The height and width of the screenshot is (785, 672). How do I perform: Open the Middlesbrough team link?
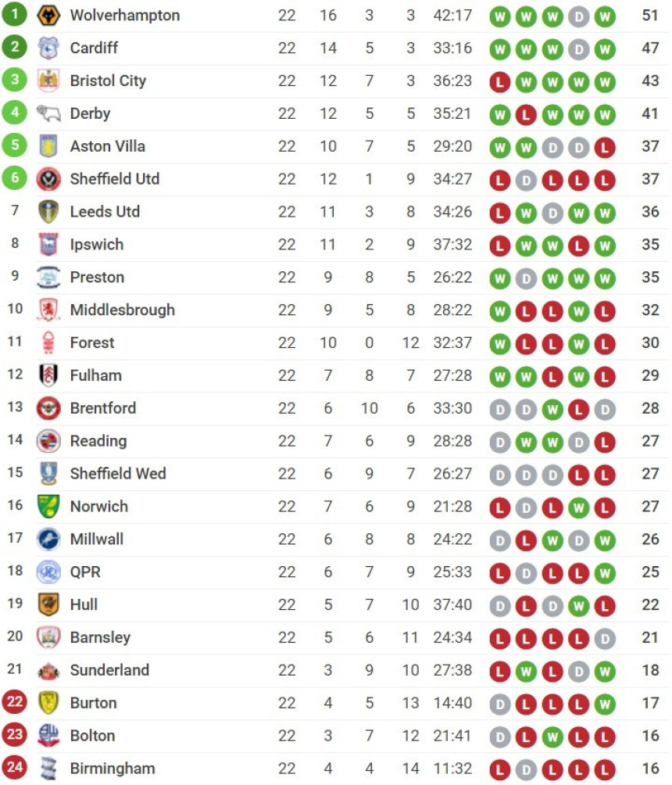coord(123,310)
